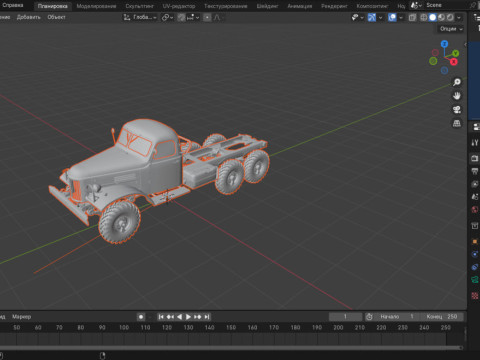Open the gizmo settings dropdown arrow
This screenshot has width=480, height=360.
380,17
